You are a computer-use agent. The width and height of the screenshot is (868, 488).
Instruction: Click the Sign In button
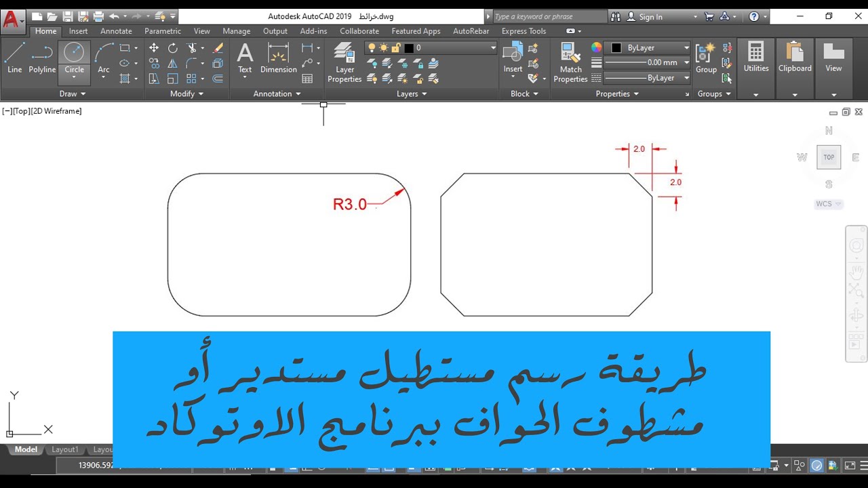click(x=645, y=16)
